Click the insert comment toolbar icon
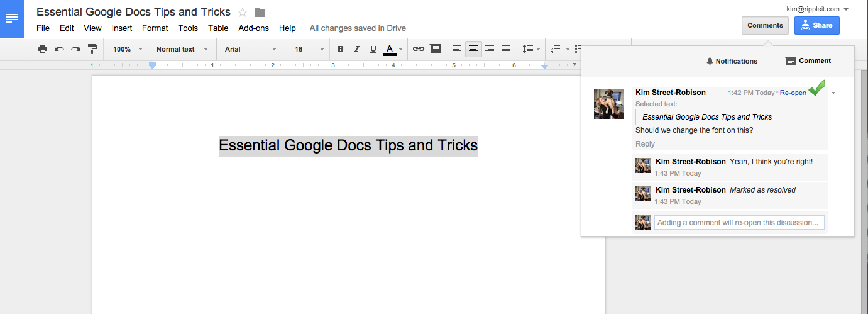The width and height of the screenshot is (868, 314). [x=435, y=49]
